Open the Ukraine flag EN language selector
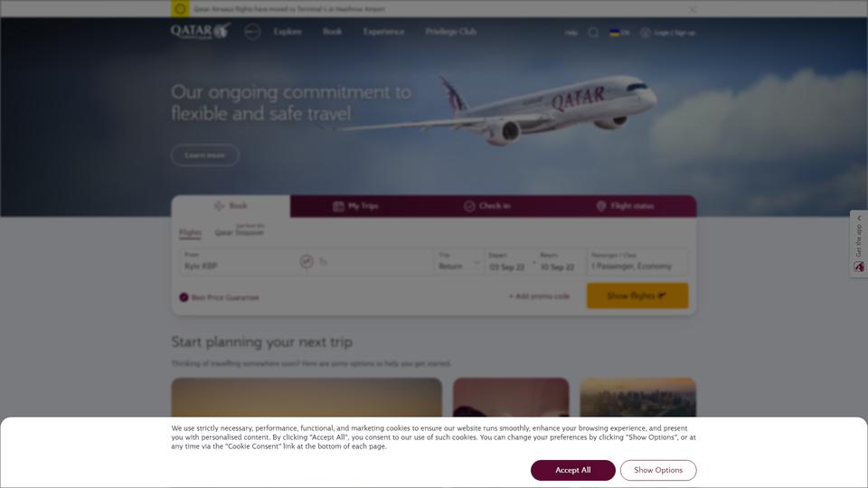868x488 pixels. point(619,33)
